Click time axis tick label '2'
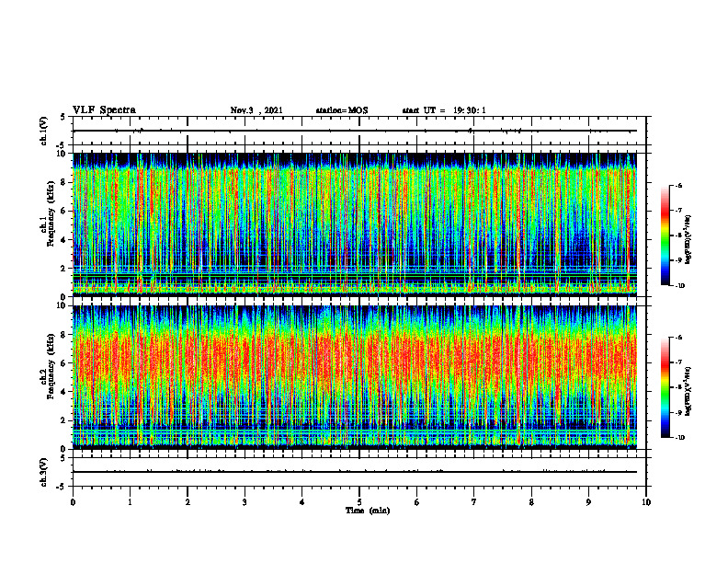 coord(188,502)
